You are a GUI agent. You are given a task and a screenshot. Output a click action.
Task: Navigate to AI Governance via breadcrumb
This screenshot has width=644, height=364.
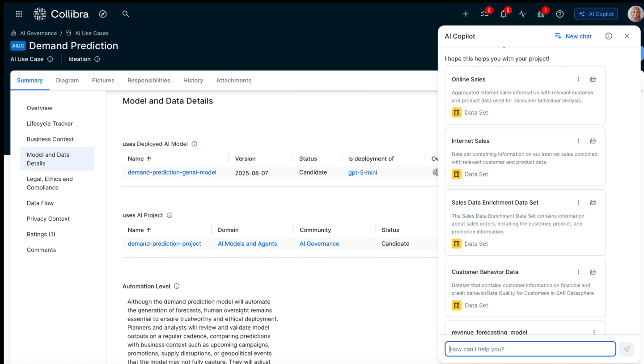[x=38, y=33]
